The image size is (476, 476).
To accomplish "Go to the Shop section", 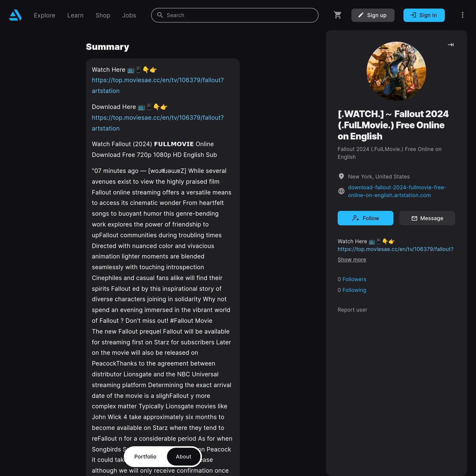I will tap(103, 15).
